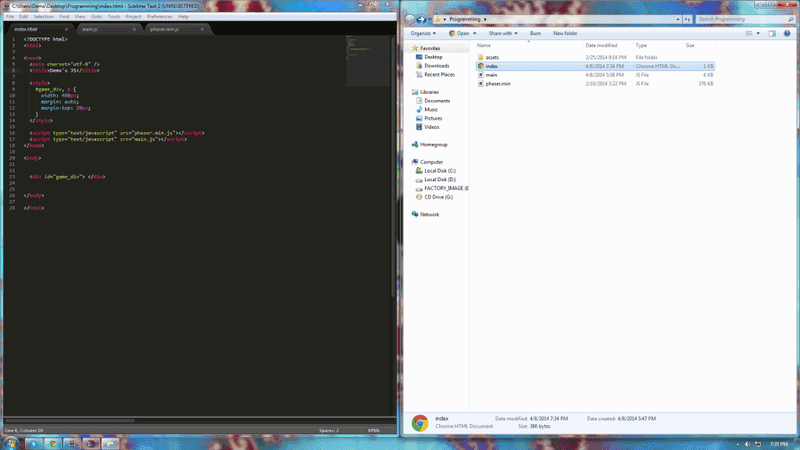
Task: Expand the Organize dropdown menu
Action: pos(422,33)
